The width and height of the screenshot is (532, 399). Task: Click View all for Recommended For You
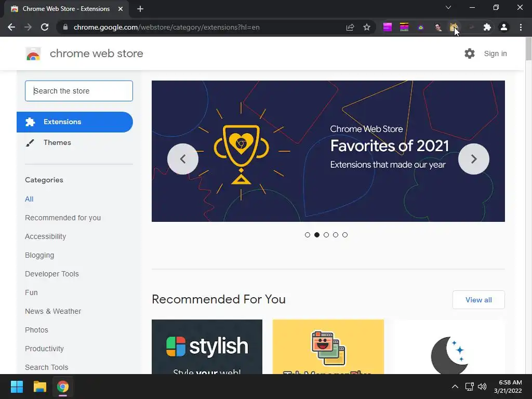point(478,300)
